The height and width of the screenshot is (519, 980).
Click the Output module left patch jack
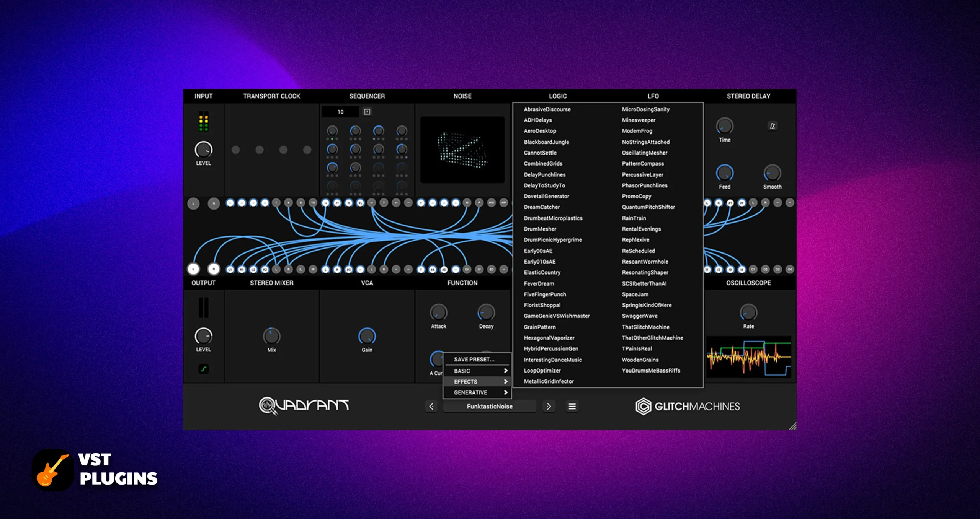point(194,269)
